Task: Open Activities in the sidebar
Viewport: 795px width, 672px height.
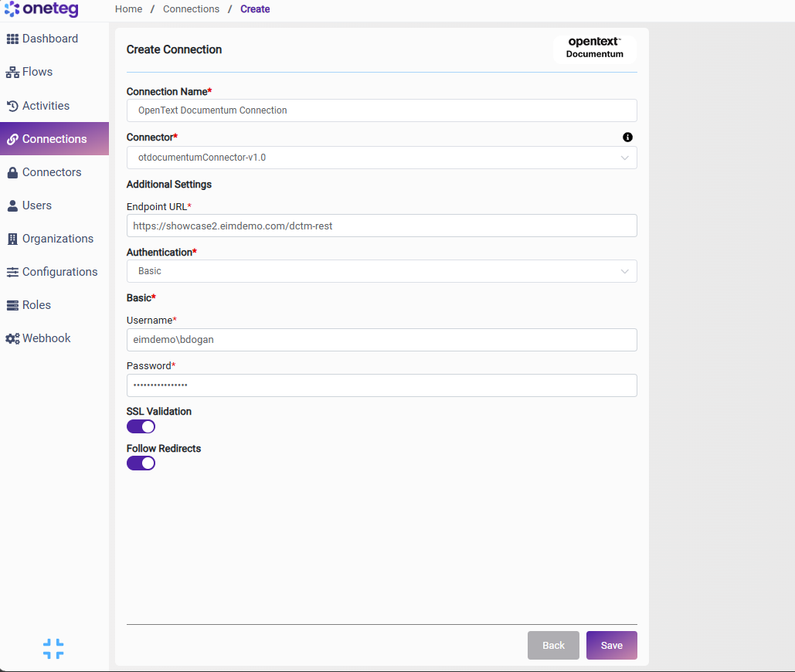Action: pos(54,105)
